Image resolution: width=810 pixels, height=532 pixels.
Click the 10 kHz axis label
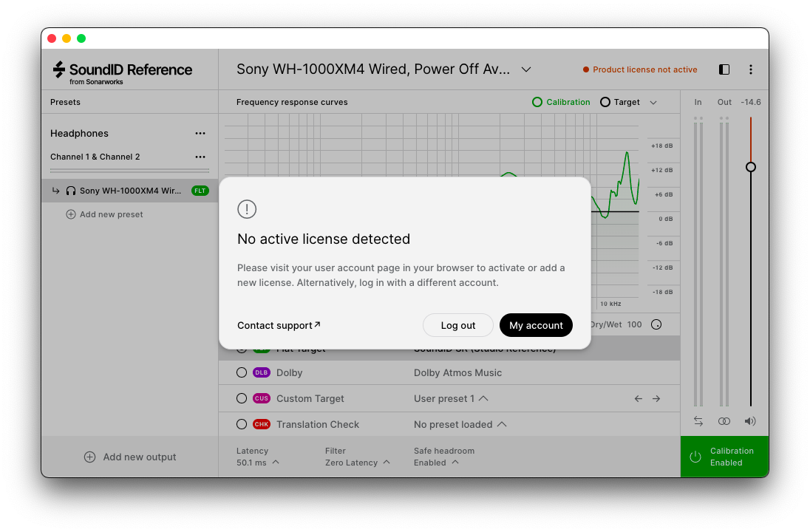pos(610,304)
